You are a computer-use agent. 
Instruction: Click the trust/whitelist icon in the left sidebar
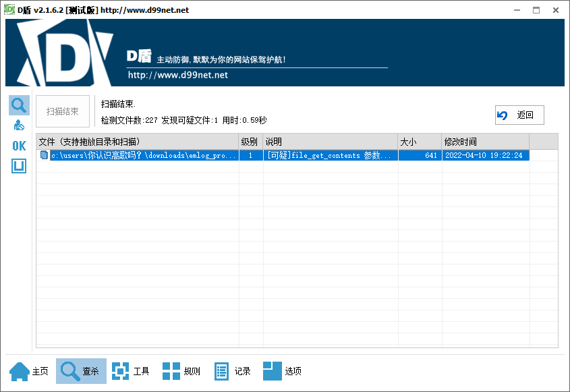coord(18,124)
